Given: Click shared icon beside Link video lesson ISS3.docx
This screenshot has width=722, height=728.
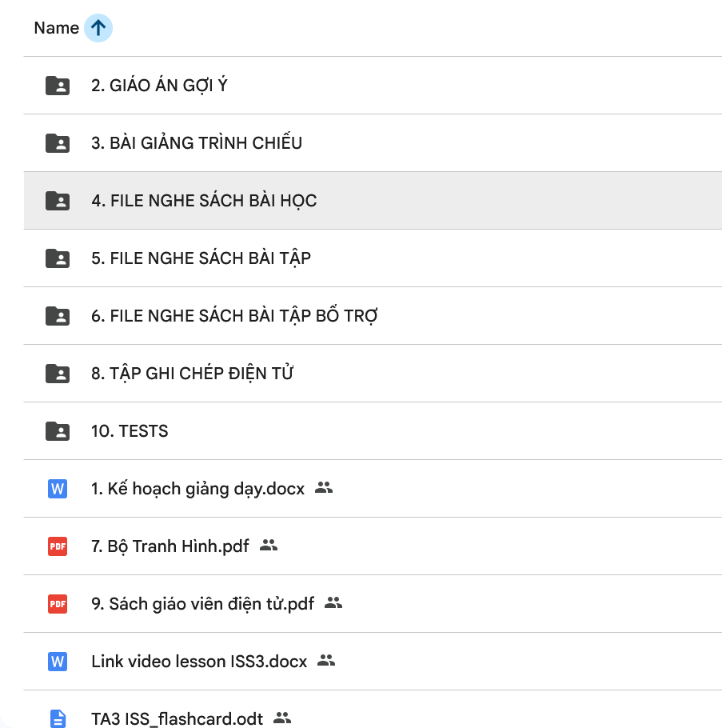Looking at the screenshot, I should click(325, 660).
